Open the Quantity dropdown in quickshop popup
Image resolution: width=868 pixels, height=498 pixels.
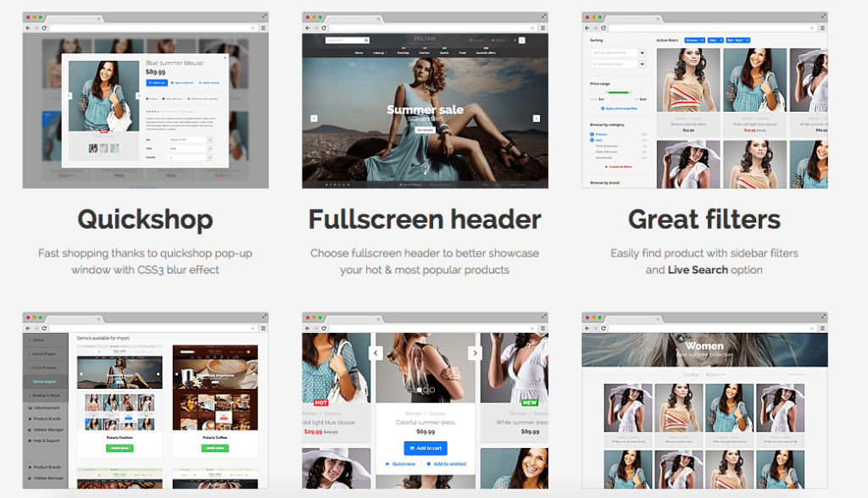(x=191, y=158)
